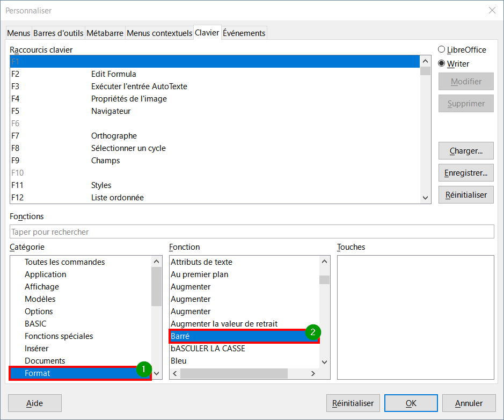Select the Writer radio button
The image size is (504, 420).
454,64
